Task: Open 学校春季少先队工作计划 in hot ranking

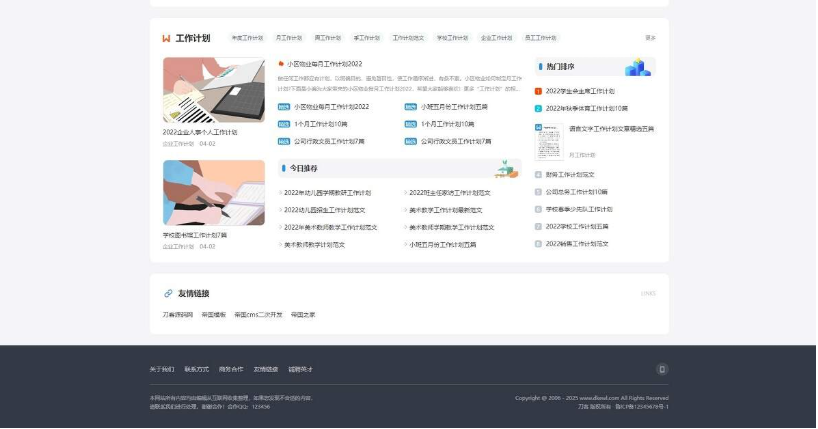Action: click(x=579, y=209)
